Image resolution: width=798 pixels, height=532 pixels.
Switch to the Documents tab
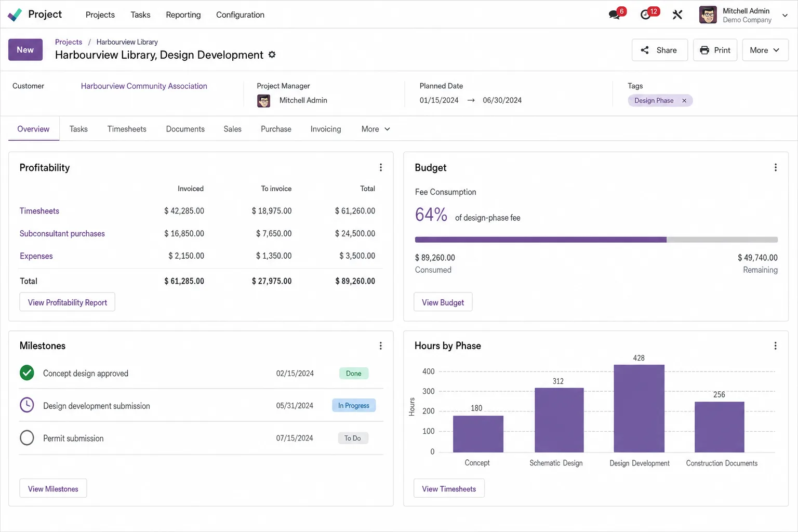185,129
